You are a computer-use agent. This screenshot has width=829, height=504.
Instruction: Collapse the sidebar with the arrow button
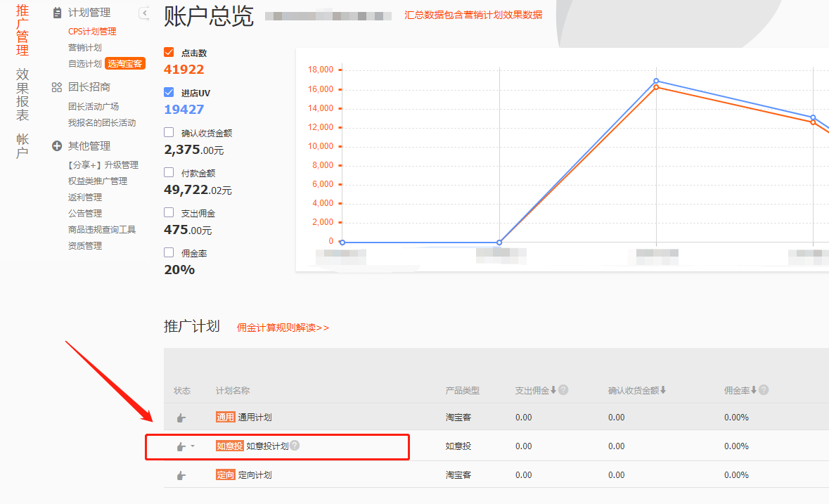(144, 13)
